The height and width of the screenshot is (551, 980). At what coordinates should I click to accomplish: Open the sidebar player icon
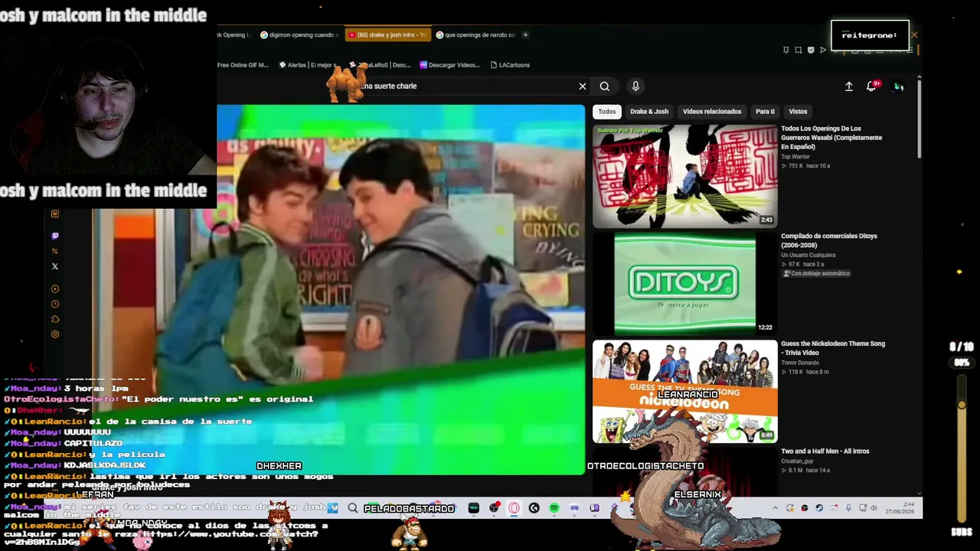(x=54, y=289)
